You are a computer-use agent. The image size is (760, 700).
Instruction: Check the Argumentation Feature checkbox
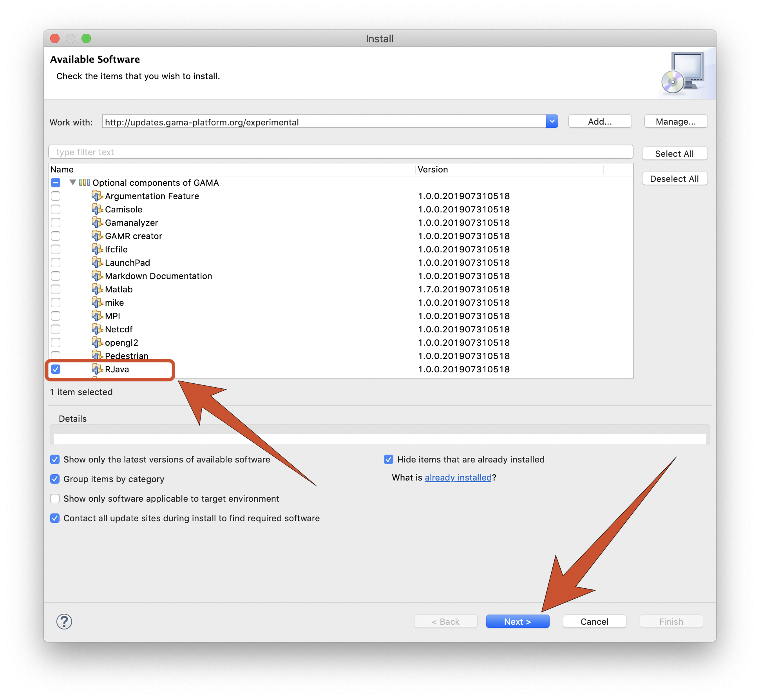pos(56,196)
